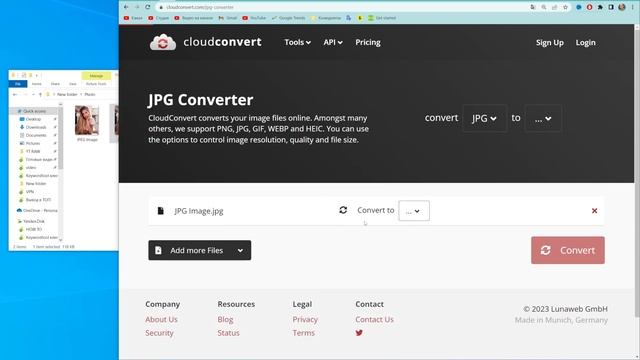Open the API dropdown menu
This screenshot has height=360, width=640.
tap(333, 42)
